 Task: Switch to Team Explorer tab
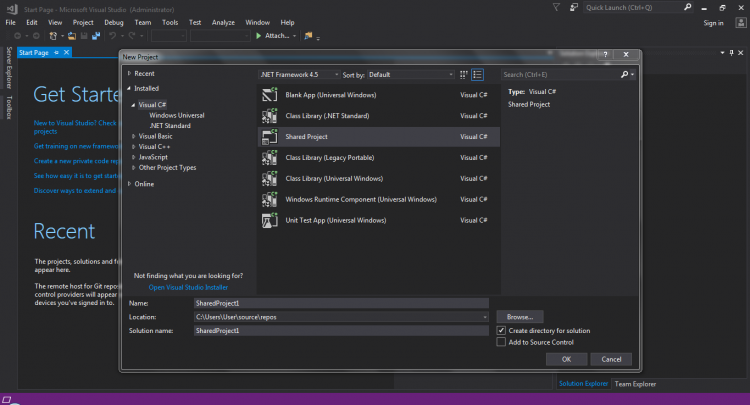coord(635,384)
